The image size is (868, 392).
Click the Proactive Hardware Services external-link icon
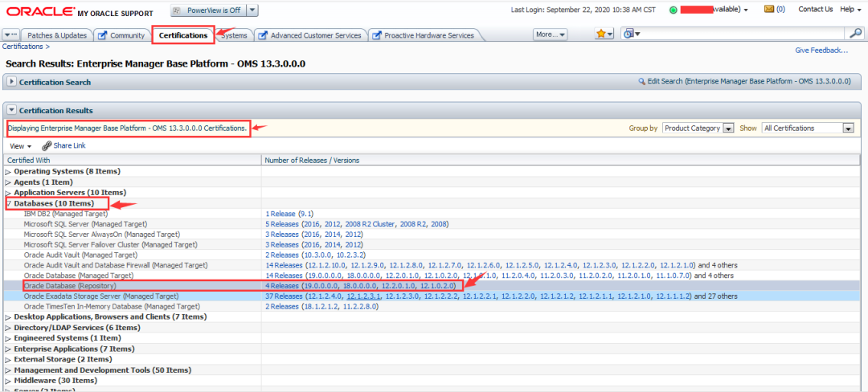pos(376,35)
